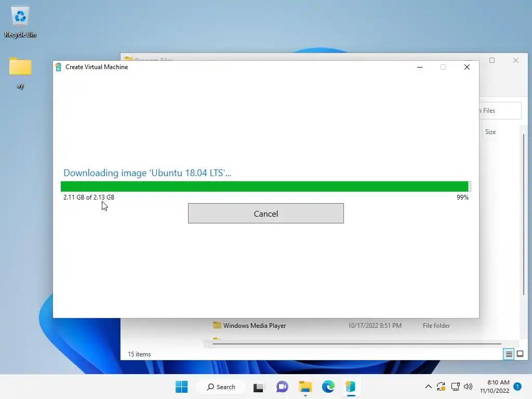Screen dimensions: 532x399
Task: Click the Windows Update tray icon
Action: (x=441, y=387)
